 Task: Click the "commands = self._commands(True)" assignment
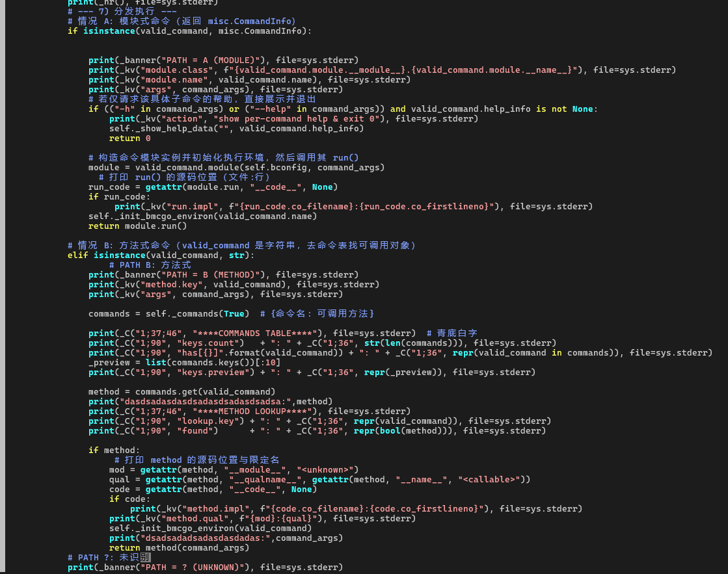[167, 314]
